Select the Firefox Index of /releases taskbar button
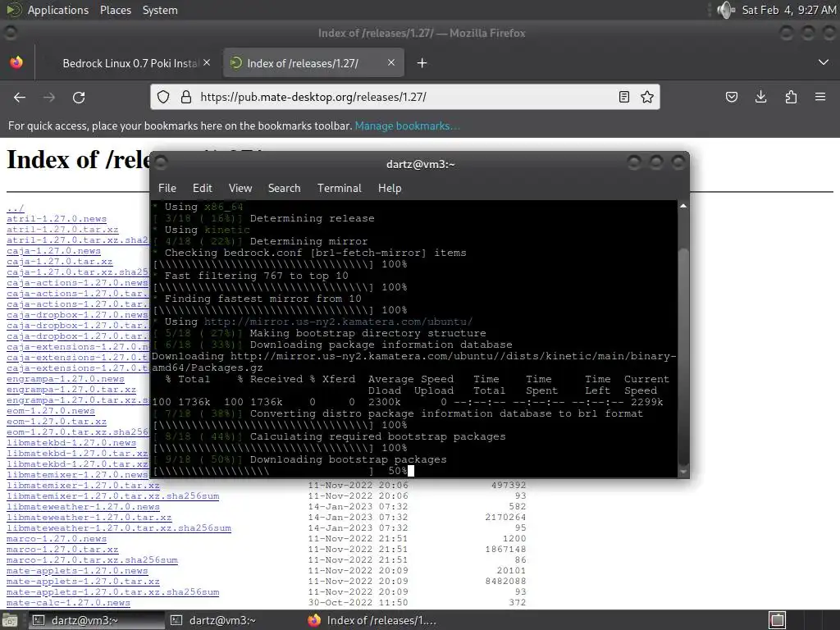The image size is (840, 630). pyautogui.click(x=372, y=620)
